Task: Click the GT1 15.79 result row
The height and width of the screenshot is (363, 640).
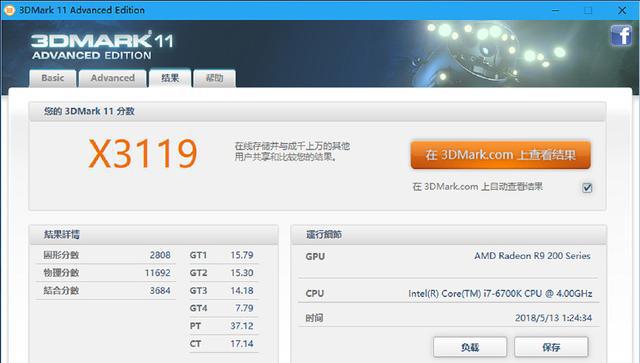Action: (x=222, y=255)
